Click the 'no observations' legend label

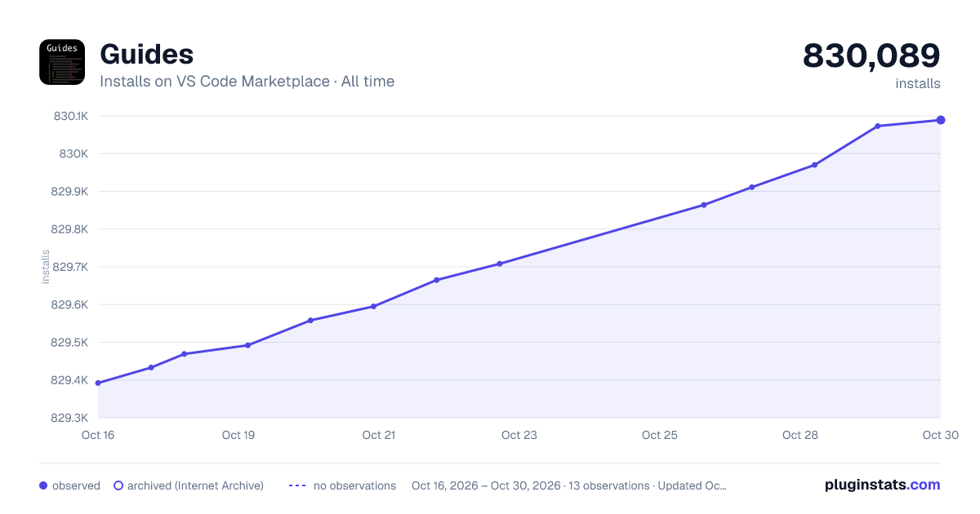coord(354,485)
